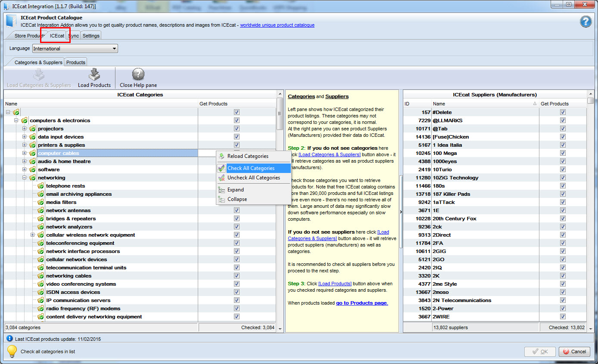
Task: Choose Reload Categories from context menu
Action: point(254,156)
